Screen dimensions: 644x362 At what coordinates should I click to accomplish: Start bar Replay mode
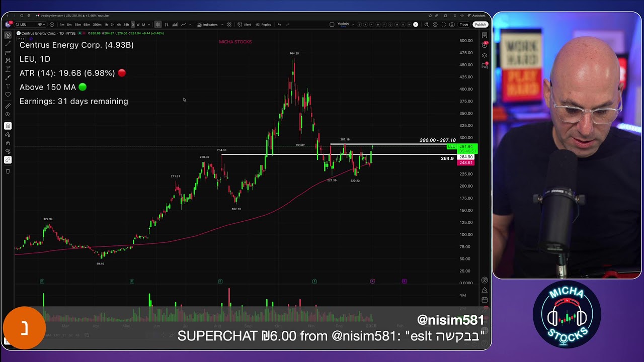click(264, 24)
